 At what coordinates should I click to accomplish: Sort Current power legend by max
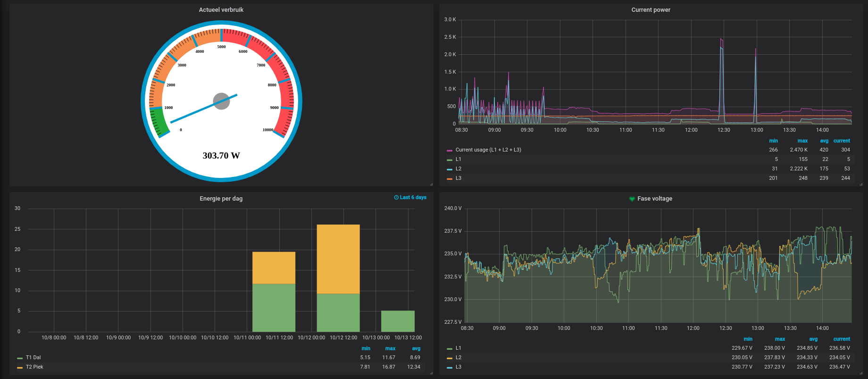(x=802, y=141)
